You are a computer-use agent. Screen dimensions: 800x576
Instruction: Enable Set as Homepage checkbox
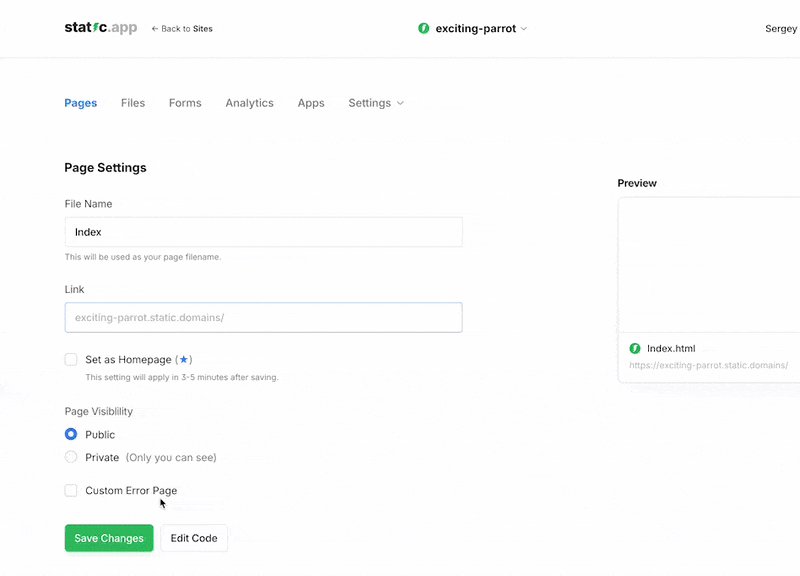pyautogui.click(x=71, y=359)
